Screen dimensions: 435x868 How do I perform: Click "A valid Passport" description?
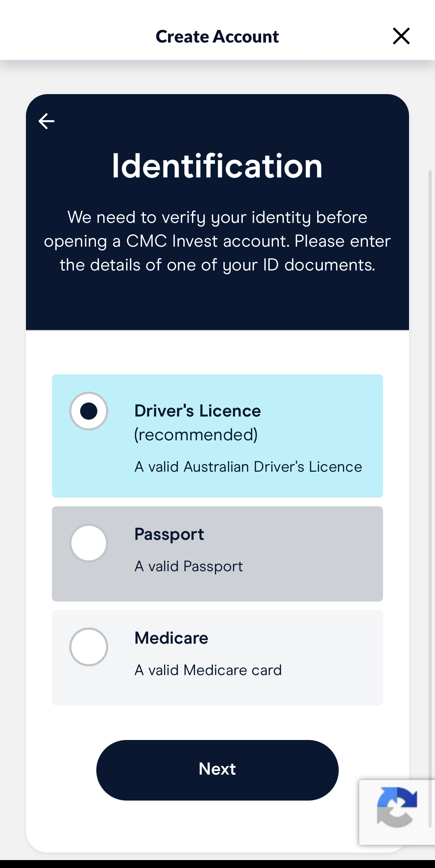(189, 567)
